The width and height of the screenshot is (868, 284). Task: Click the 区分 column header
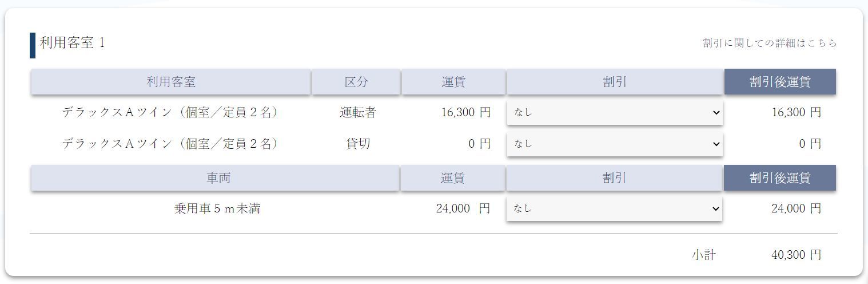coord(356,82)
